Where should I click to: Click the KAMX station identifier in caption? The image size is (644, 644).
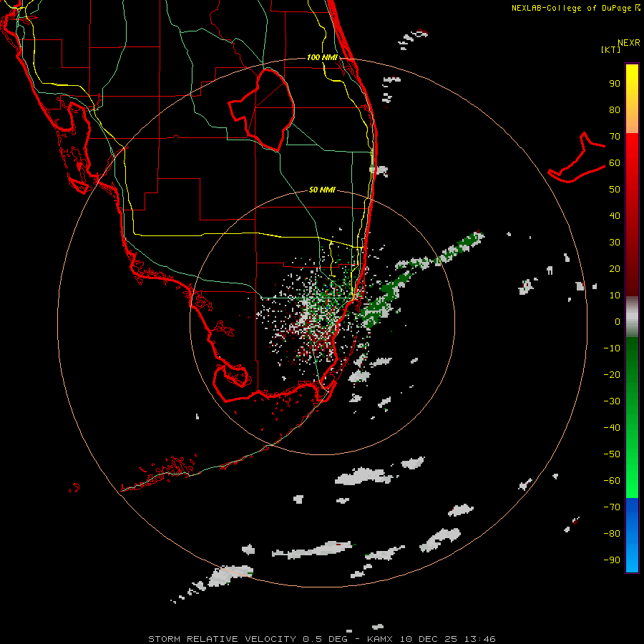(380, 639)
